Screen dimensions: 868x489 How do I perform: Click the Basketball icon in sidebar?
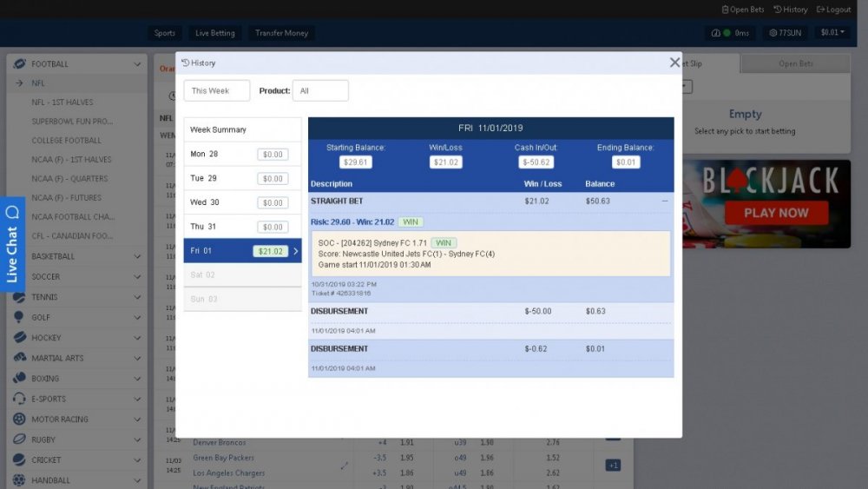(19, 256)
